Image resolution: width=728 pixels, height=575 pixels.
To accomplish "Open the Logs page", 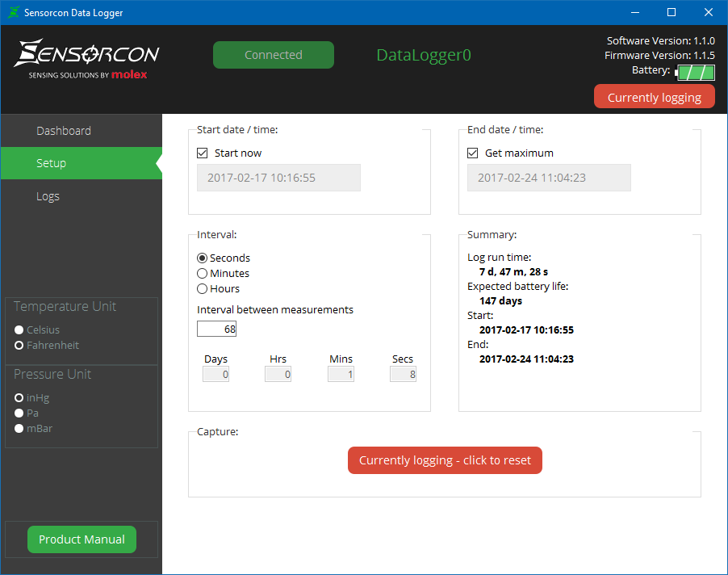I will [x=82, y=196].
